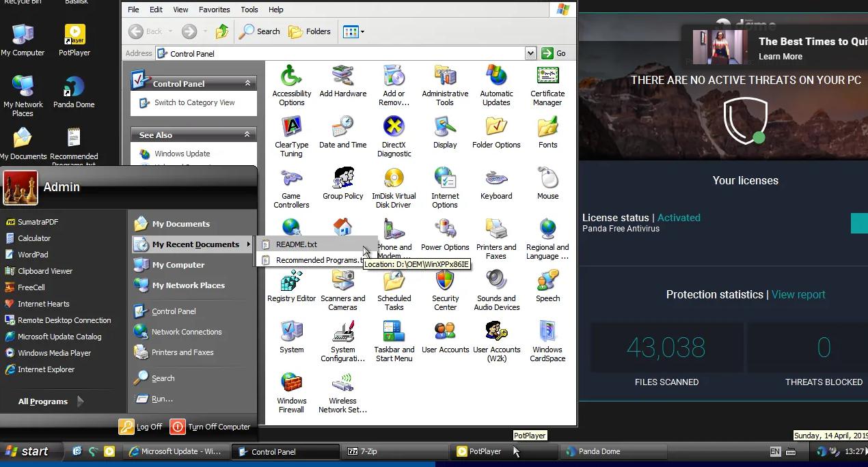The width and height of the screenshot is (868, 467).
Task: Open ImDisk Virtual Disk Driver
Action: point(394,188)
